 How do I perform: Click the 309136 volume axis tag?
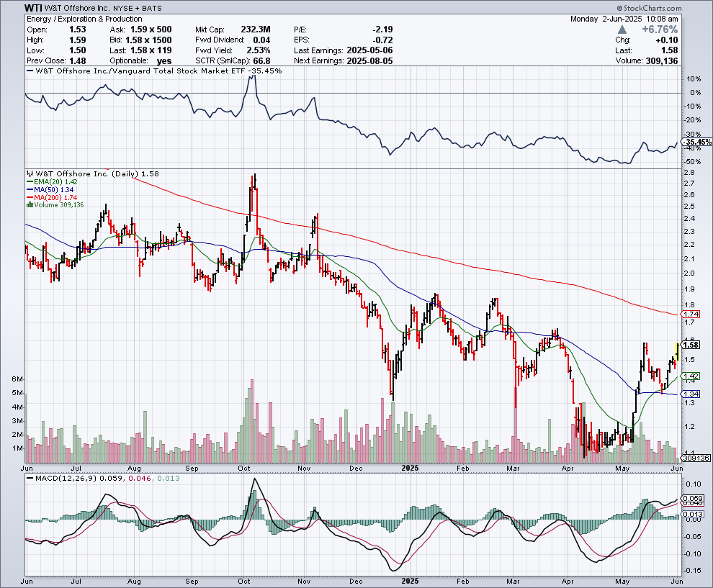(x=695, y=458)
